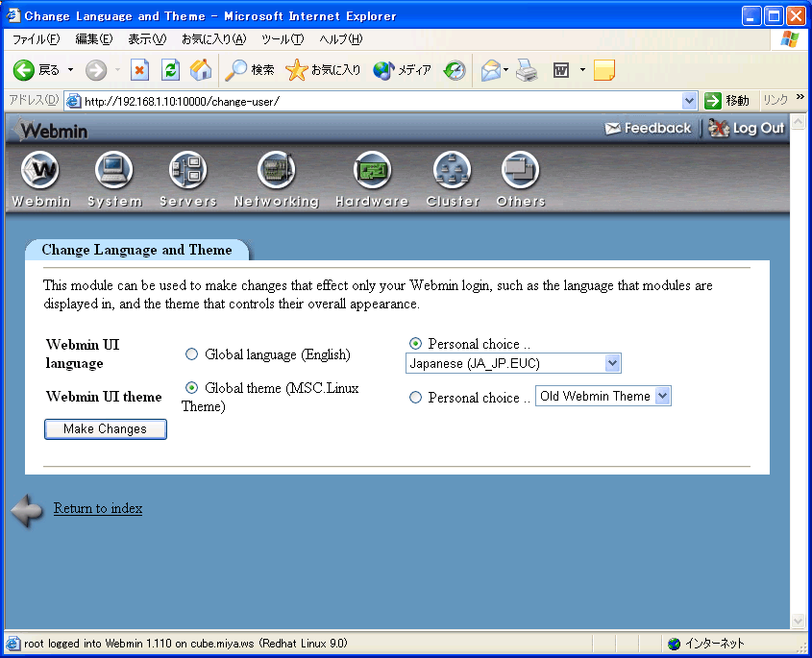Viewport: 812px width, 658px height.
Task: Click the Home icon in toolbar
Action: pos(201,70)
